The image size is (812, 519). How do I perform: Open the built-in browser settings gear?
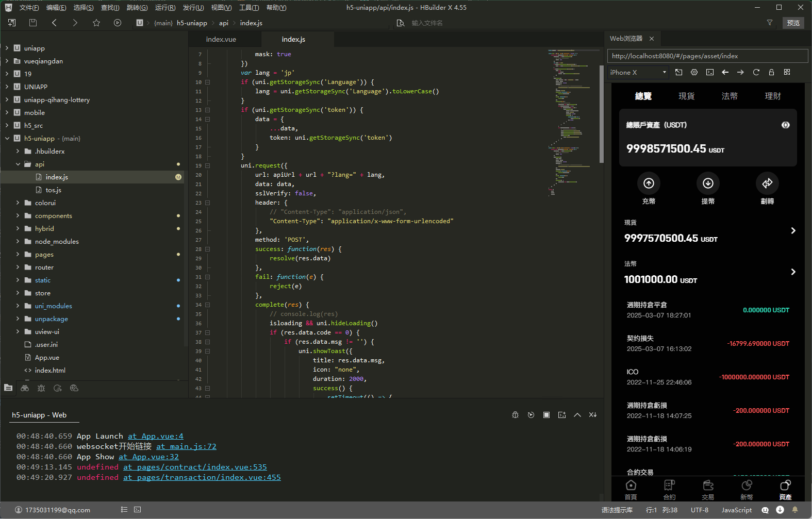pos(694,72)
